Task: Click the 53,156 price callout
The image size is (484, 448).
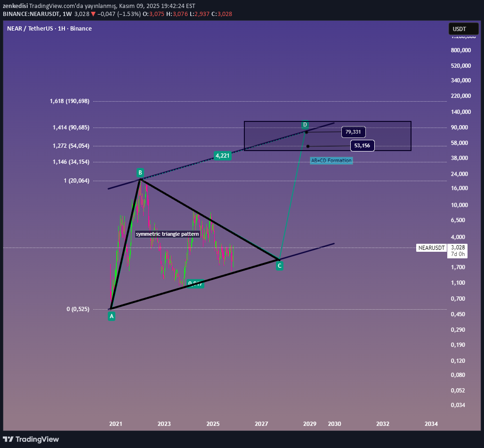Action: (x=362, y=146)
